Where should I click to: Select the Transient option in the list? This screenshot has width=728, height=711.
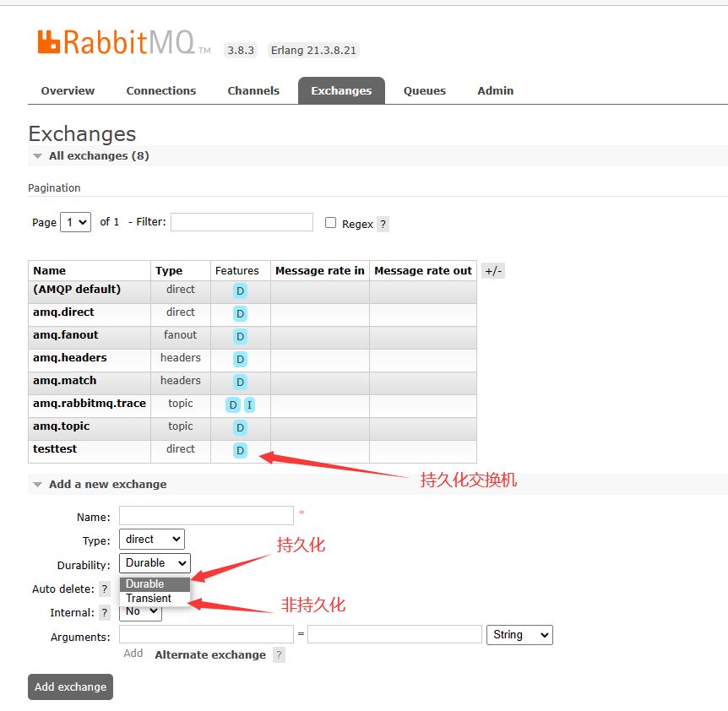[155, 598]
